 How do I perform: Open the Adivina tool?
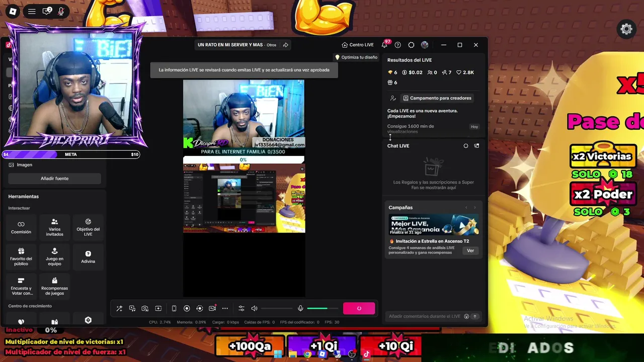tap(88, 256)
